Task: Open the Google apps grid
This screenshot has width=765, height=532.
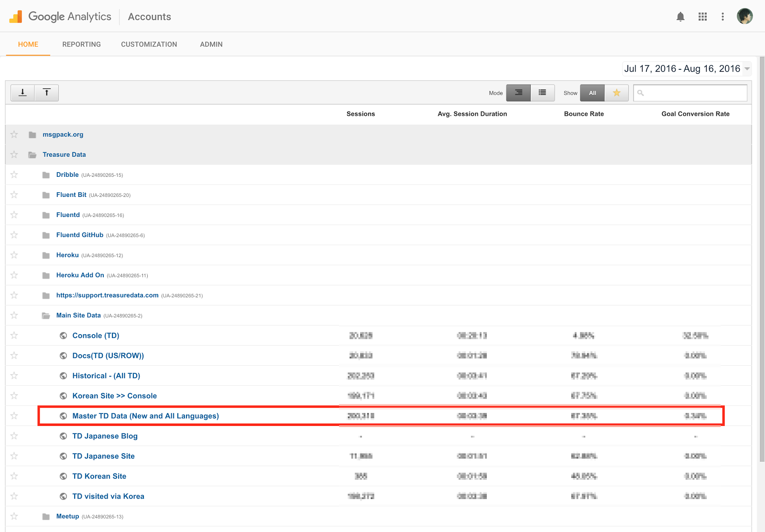Action: tap(702, 17)
